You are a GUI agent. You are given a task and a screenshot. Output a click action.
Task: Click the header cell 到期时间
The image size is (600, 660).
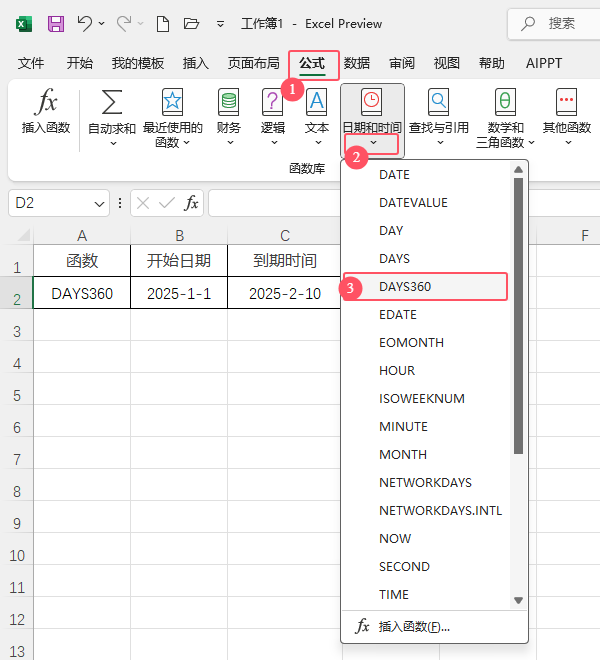pyautogui.click(x=285, y=261)
